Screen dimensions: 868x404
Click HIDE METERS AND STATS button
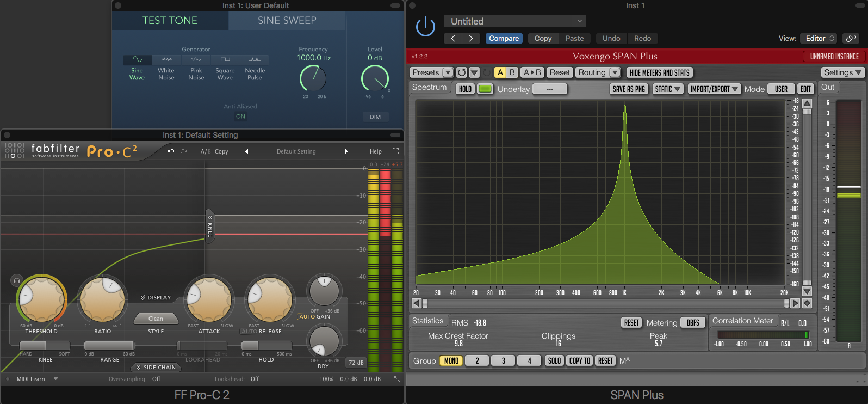coord(659,72)
